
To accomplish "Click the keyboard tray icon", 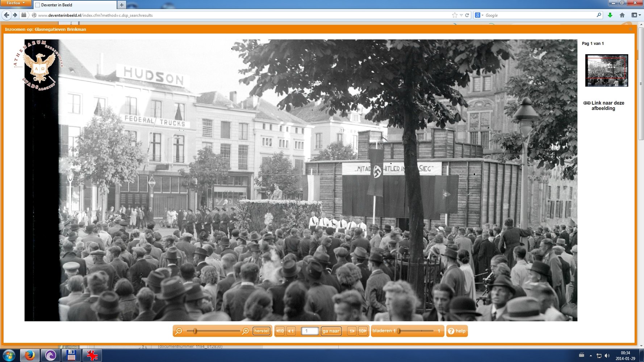I will 582,355.
